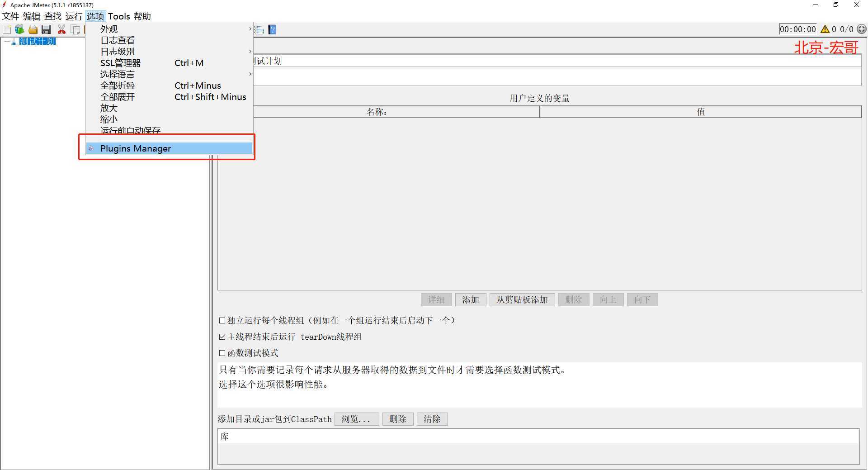Viewport: 868px width, 470px height.
Task: Select 日志查看 menu entry
Action: point(169,40)
